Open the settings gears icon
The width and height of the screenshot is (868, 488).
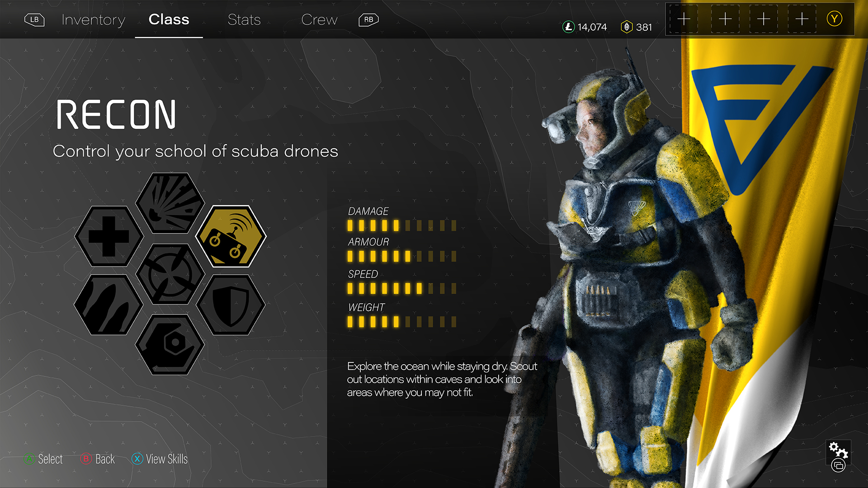point(839,456)
